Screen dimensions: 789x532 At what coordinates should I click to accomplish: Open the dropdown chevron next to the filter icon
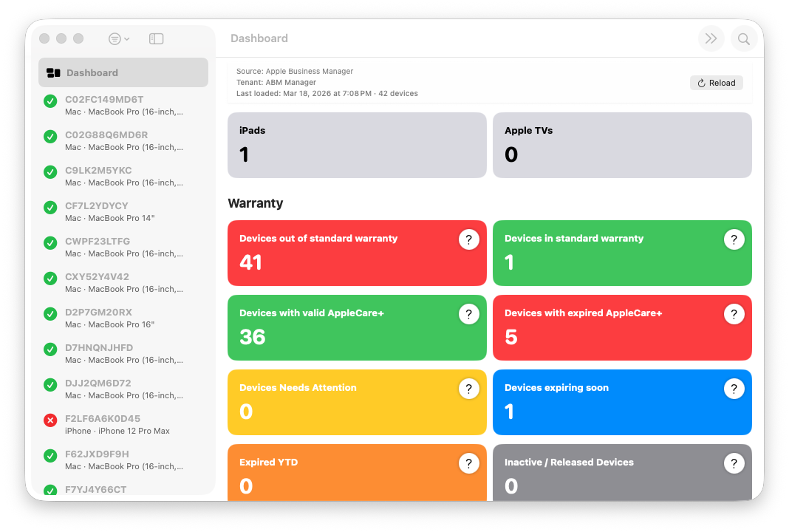click(x=127, y=38)
